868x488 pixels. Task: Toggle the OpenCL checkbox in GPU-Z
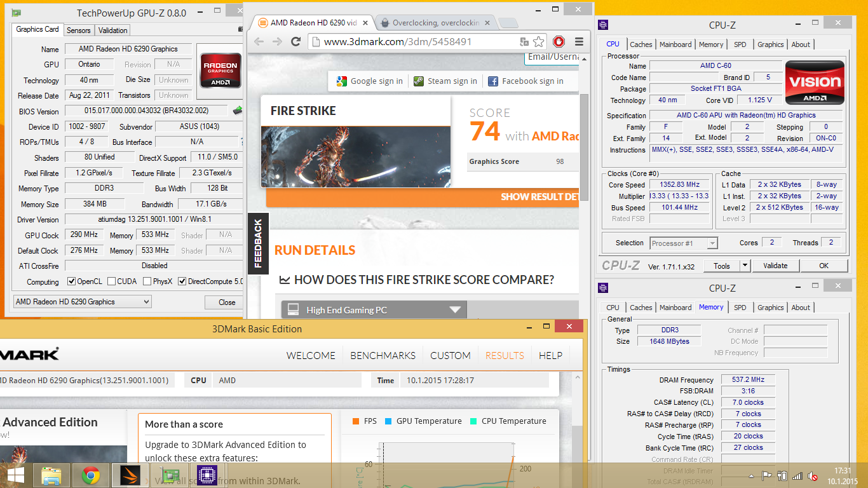tap(71, 281)
